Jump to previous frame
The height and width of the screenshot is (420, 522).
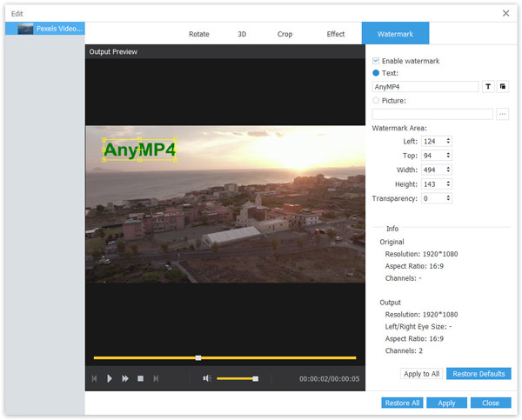pos(94,378)
